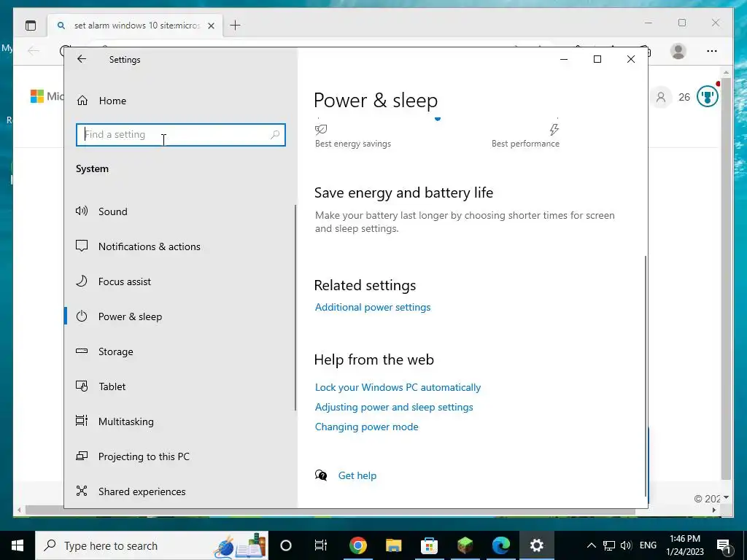
Task: Open Sound settings
Action: (113, 211)
